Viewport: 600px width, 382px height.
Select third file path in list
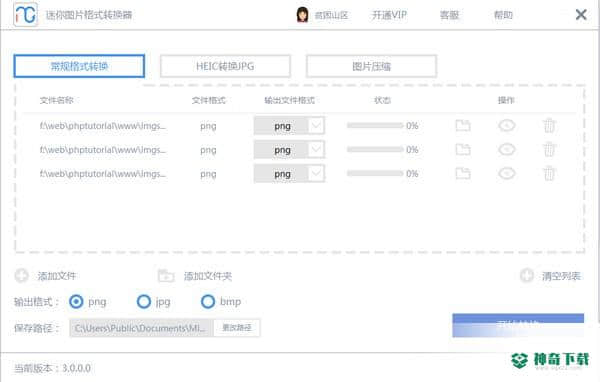pos(103,174)
